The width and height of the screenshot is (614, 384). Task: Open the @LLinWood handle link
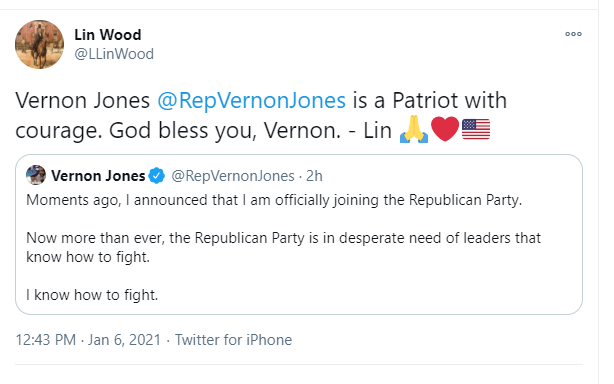click(x=114, y=54)
